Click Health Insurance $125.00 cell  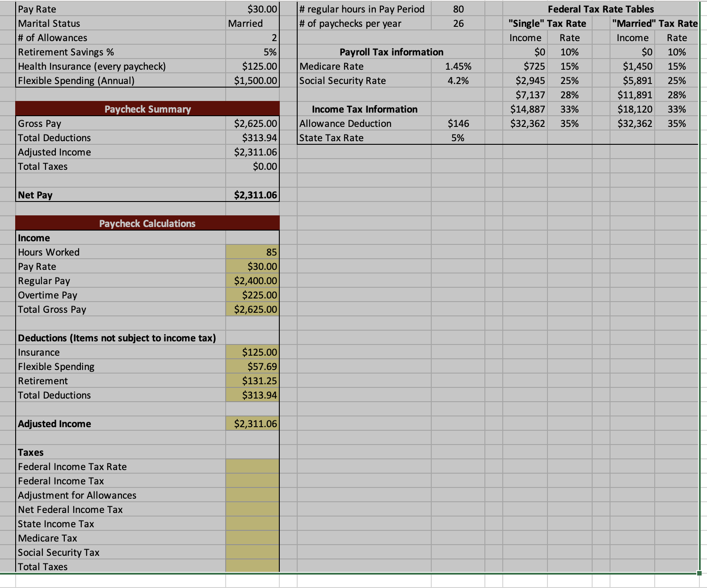[x=252, y=66]
